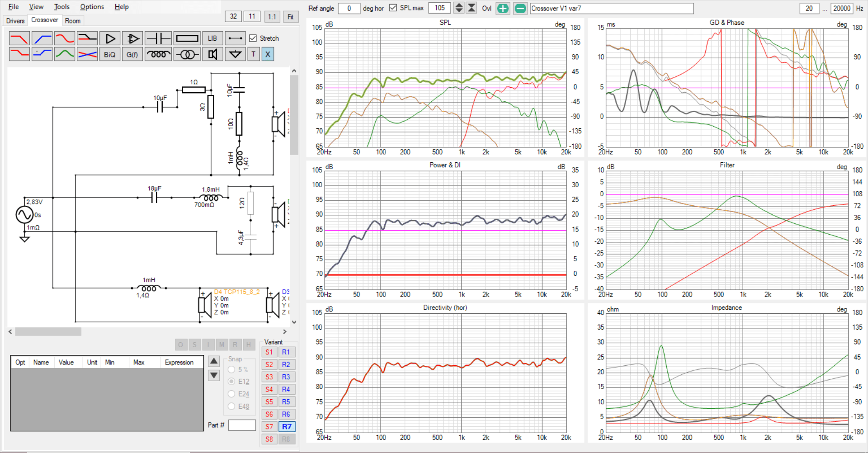Insert a triangle buffer amplifier block
868x453 pixels.
click(x=110, y=38)
